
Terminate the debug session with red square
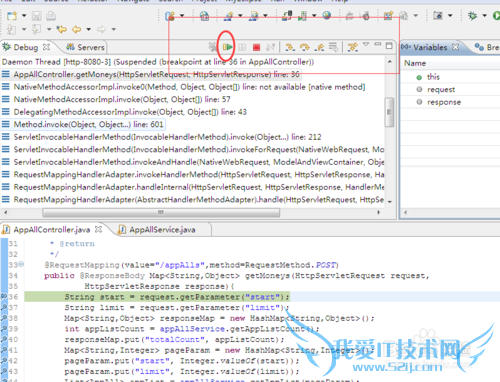[256, 47]
